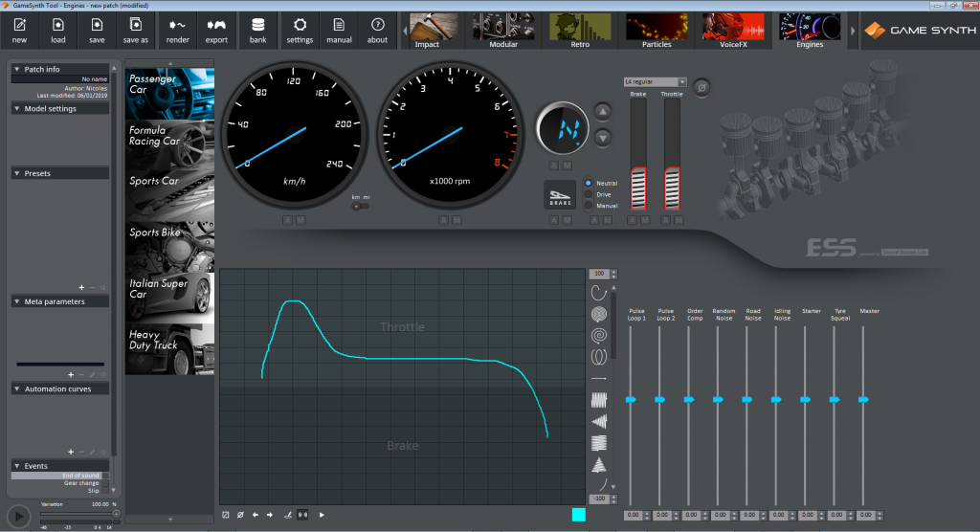Click the gear shift up arrow
Screen dimensions: 980x532
[x=603, y=112]
